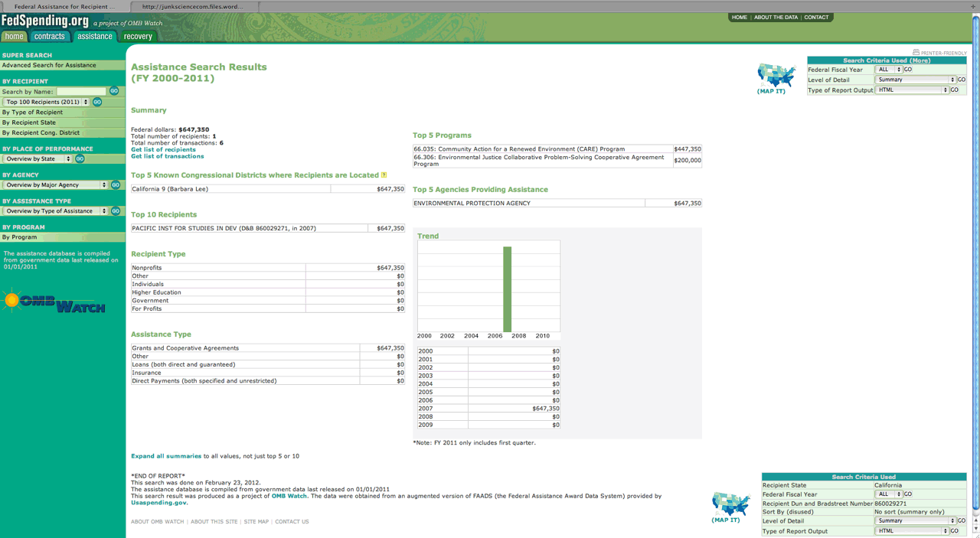This screenshot has height=538, width=980.
Task: Open the Overview by Major Agency dropdown
Action: point(55,185)
